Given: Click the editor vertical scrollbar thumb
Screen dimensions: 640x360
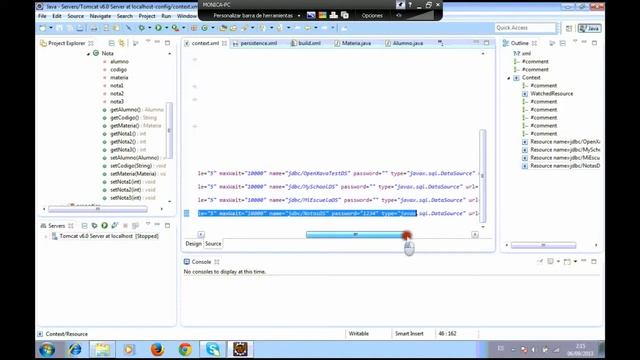Looking at the screenshot, I should point(482,175).
